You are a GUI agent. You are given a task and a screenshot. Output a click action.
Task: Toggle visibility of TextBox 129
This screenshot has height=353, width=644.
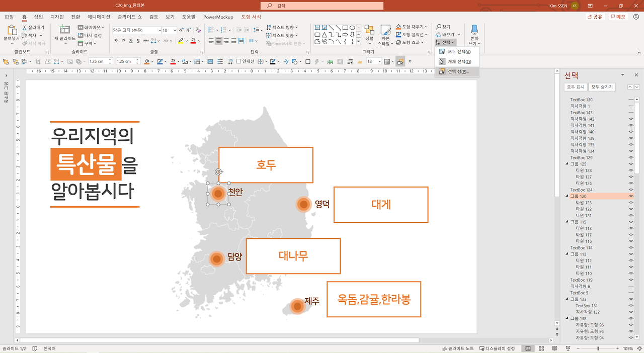pyautogui.click(x=631, y=158)
